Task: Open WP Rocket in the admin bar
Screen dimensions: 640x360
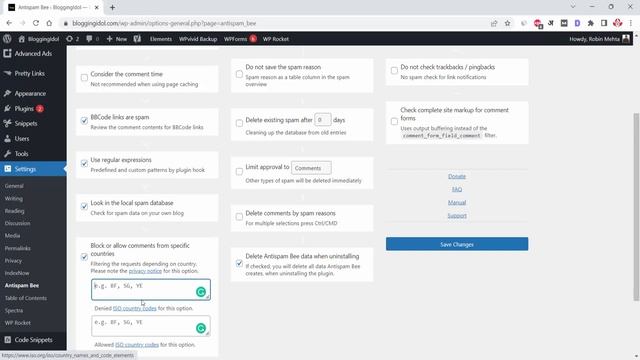Action: click(x=276, y=39)
